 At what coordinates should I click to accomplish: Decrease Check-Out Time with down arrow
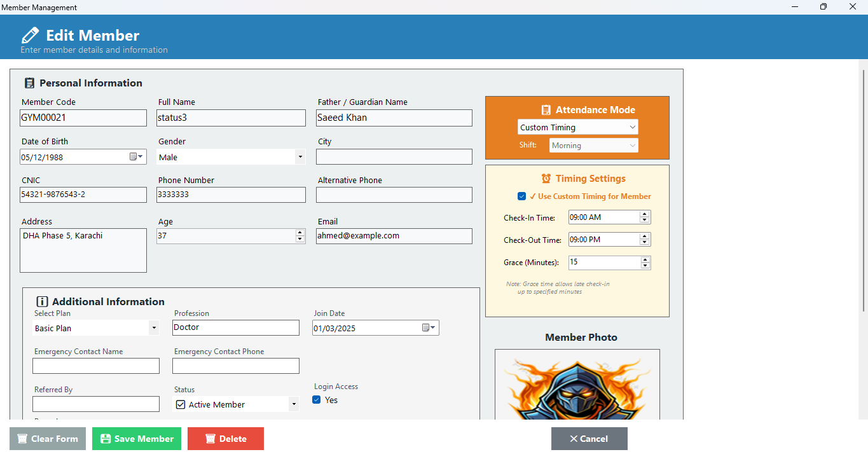click(645, 243)
